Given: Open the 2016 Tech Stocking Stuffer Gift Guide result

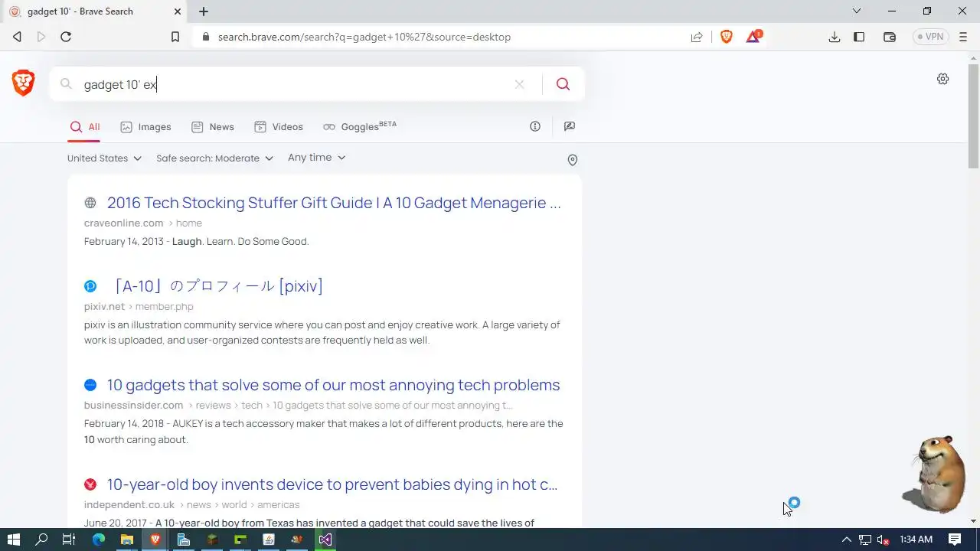Looking at the screenshot, I should click(334, 203).
